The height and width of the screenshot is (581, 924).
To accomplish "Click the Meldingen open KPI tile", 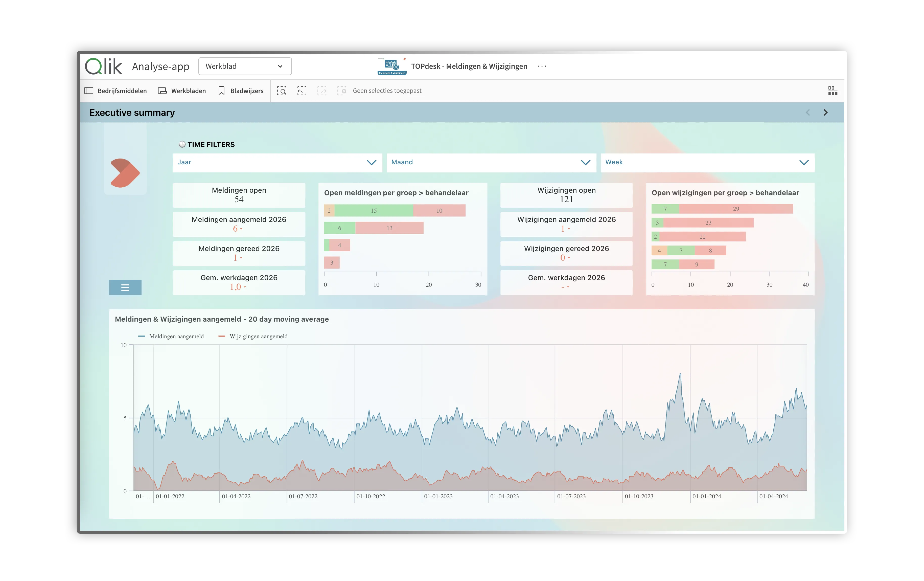I will pos(239,195).
